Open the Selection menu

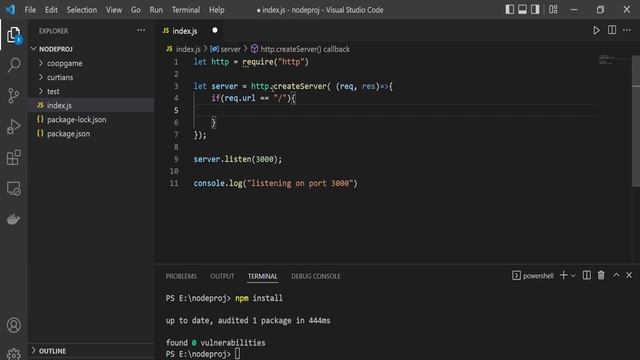click(82, 10)
